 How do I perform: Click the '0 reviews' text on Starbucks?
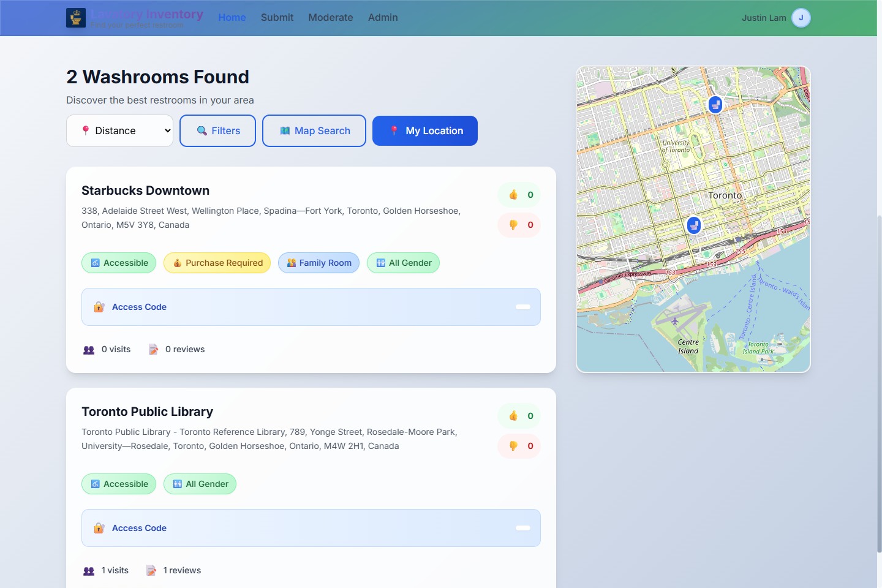point(185,349)
